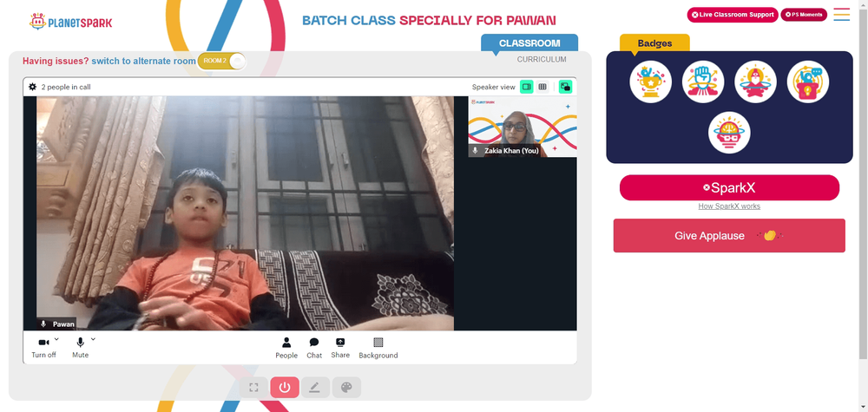Switch to the Curriculum tab
Screen dimensions: 868x412
click(542, 59)
